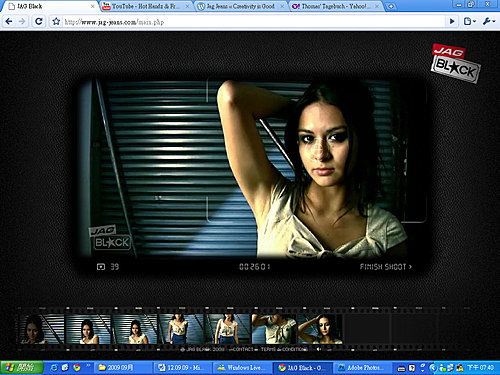This screenshot has width=500, height=375.
Task: Switch to Adobe Photoshop taskbar window
Action: click(x=362, y=368)
